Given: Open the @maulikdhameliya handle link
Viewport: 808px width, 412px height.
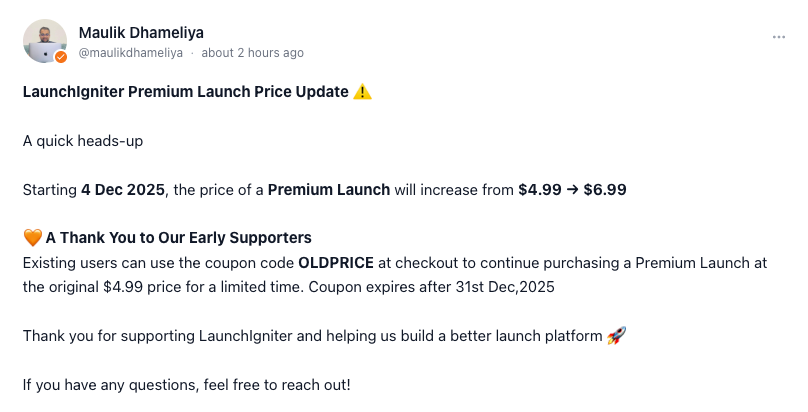Looking at the screenshot, I should 131,53.
